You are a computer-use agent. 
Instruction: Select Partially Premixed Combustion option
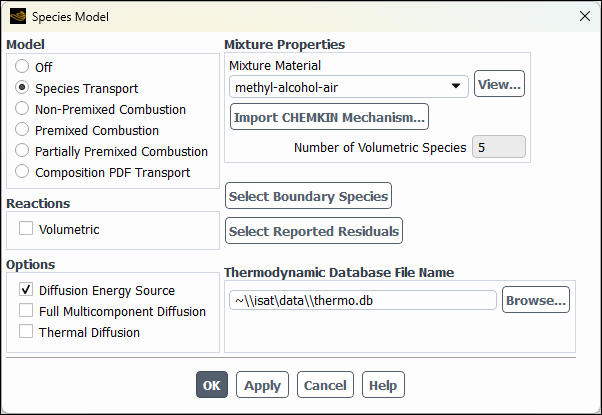click(x=23, y=151)
